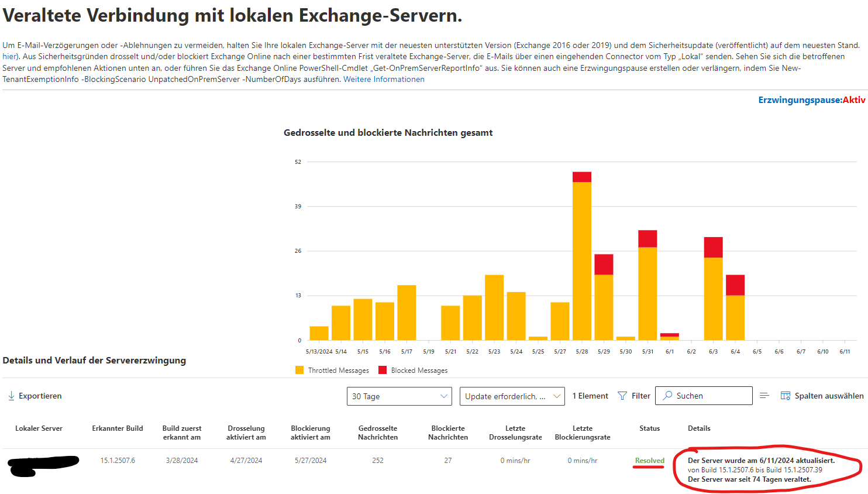Click the Details column header
Screen dimensions: 868x494
point(699,428)
